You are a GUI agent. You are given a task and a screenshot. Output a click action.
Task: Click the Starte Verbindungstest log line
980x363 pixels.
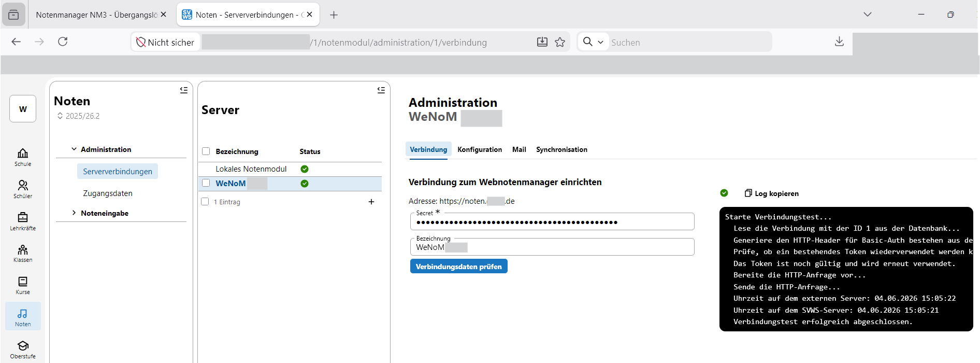click(x=778, y=217)
